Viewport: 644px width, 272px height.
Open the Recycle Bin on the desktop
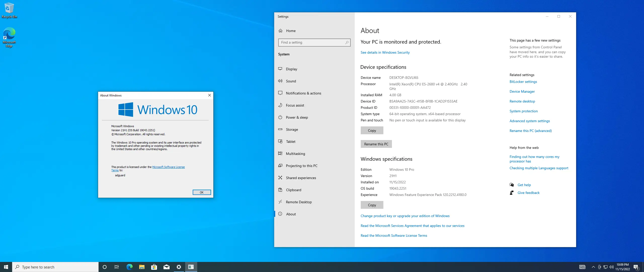coord(9,8)
